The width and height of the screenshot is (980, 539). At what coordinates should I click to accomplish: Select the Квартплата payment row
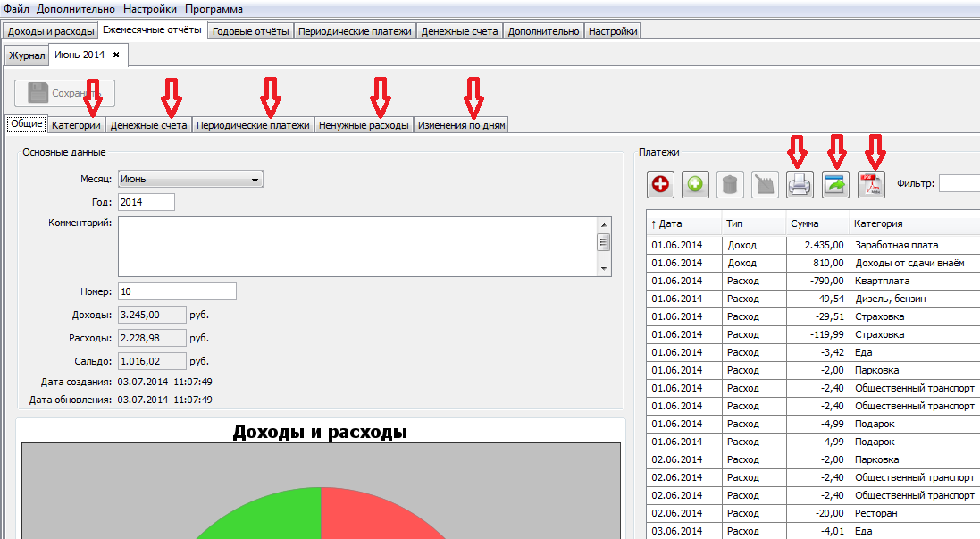(x=813, y=281)
